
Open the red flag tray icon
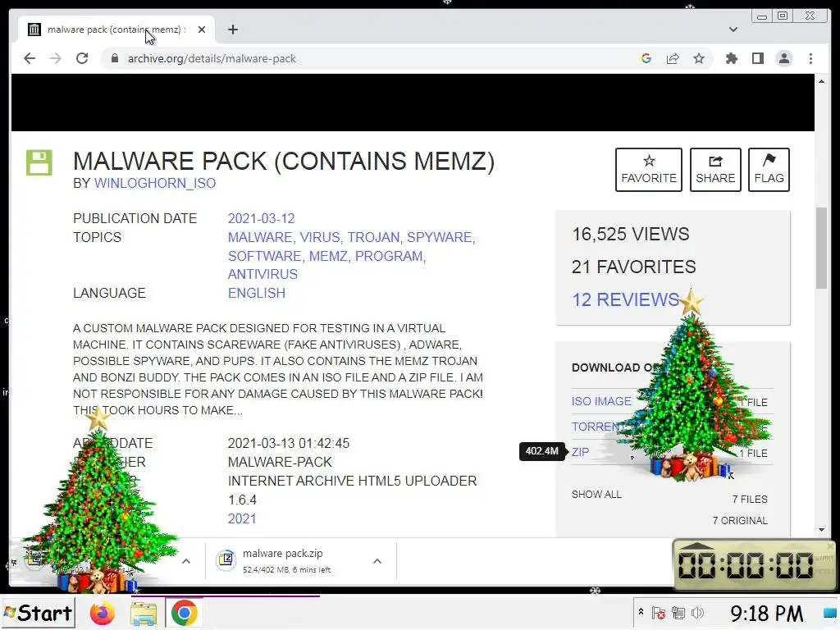659,612
